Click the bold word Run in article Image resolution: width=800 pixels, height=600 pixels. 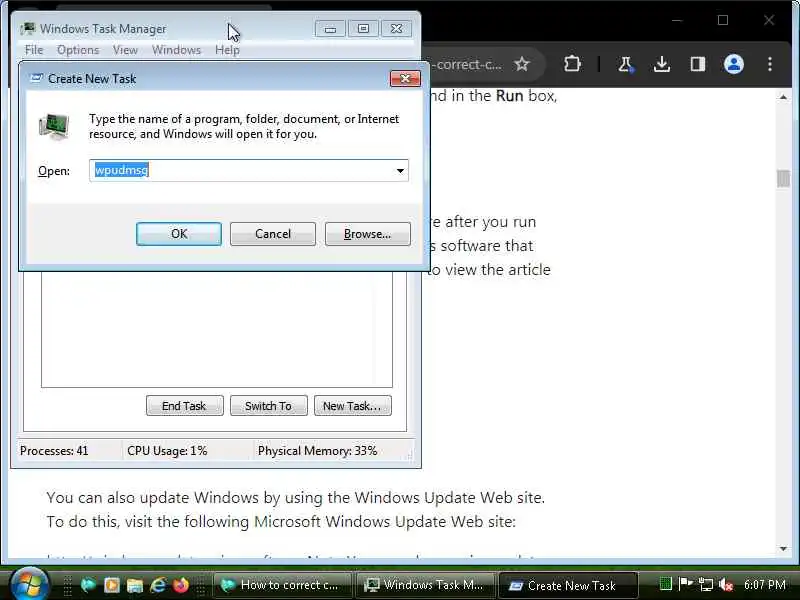pyautogui.click(x=509, y=95)
